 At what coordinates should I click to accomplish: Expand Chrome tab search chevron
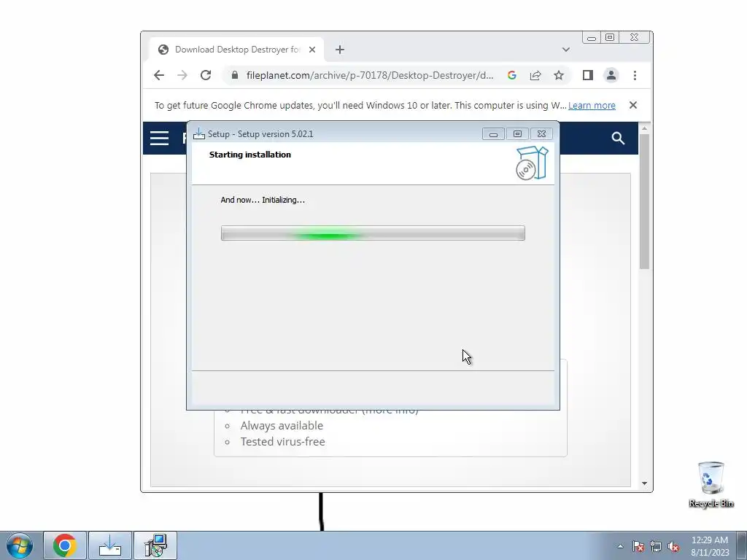pos(565,50)
